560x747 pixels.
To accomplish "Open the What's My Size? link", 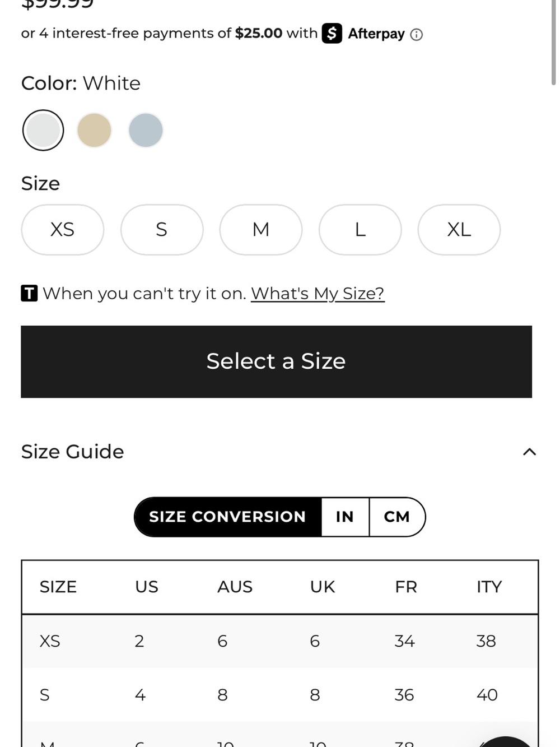I will pyautogui.click(x=318, y=293).
